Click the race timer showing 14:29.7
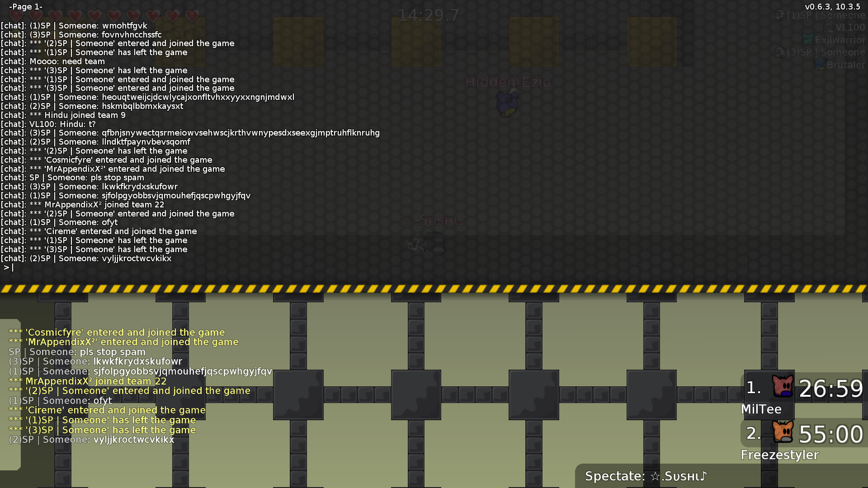The width and height of the screenshot is (868, 488). [428, 14]
